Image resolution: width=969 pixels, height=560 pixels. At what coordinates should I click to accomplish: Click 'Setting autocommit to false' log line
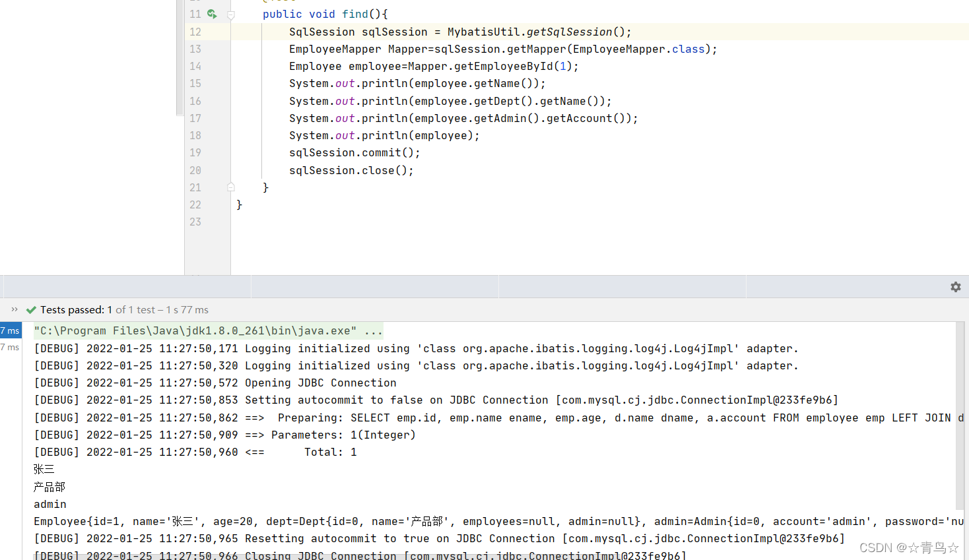436,400
